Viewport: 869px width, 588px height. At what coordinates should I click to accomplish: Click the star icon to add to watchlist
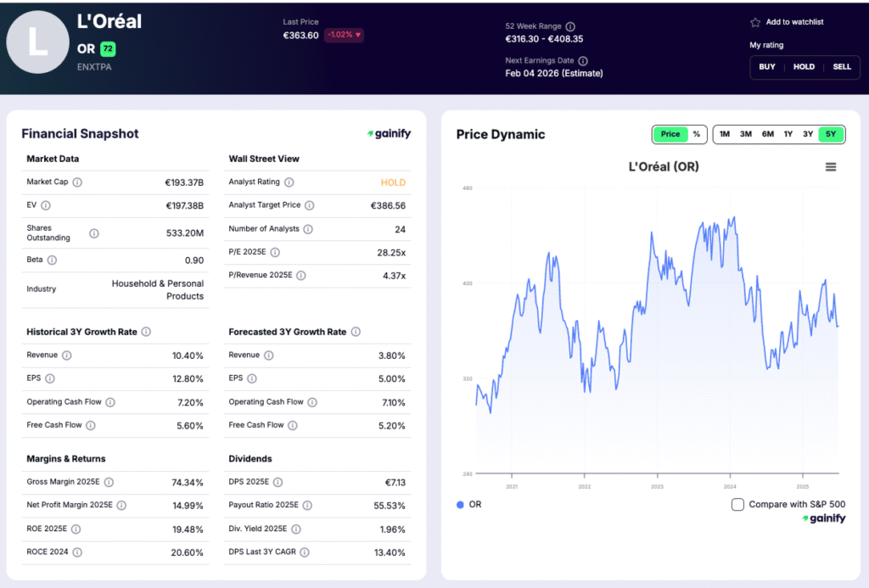pyautogui.click(x=755, y=22)
